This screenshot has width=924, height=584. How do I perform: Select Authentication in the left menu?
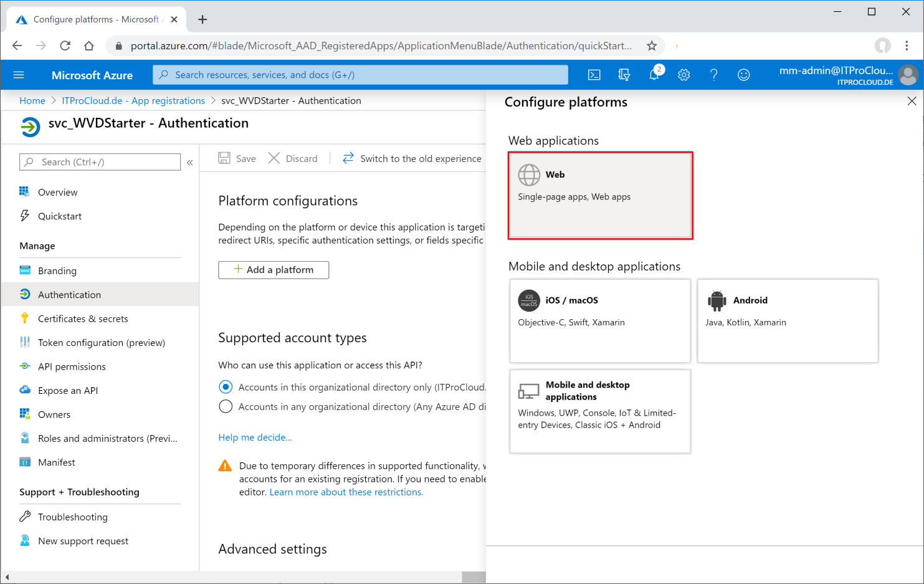[x=100, y=295]
